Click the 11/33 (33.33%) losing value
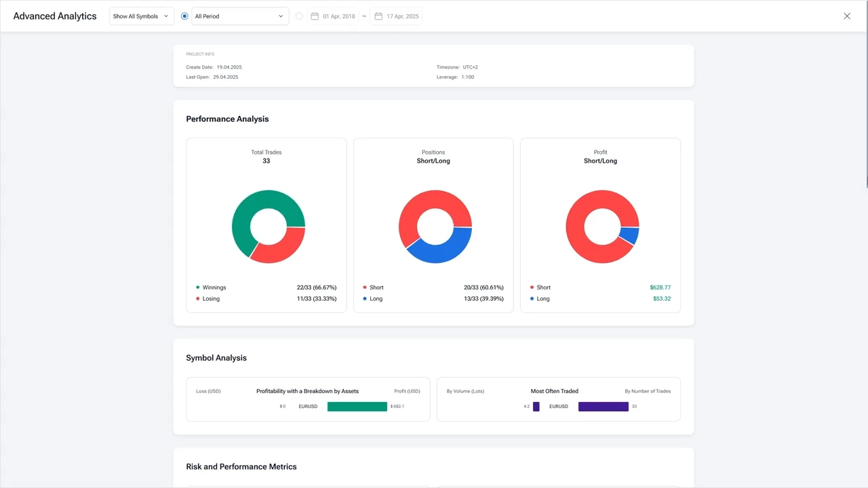This screenshot has width=868, height=488. pyautogui.click(x=317, y=299)
